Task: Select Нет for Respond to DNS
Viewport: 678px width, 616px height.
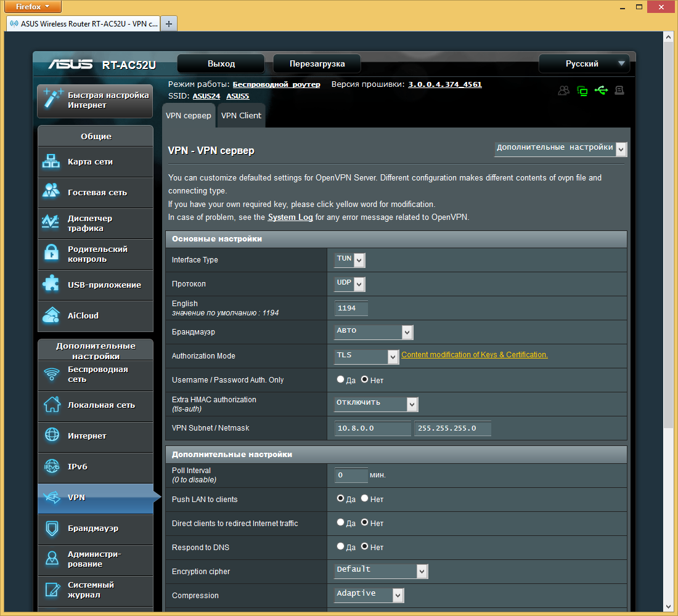Action: pyautogui.click(x=364, y=546)
